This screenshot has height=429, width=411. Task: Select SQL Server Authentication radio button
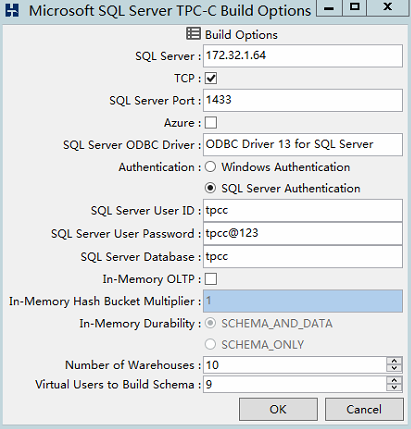210,188
